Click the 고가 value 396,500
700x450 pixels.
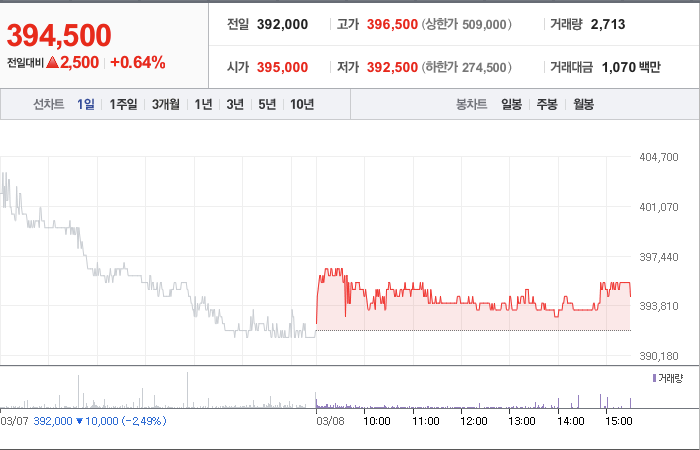(392, 24)
